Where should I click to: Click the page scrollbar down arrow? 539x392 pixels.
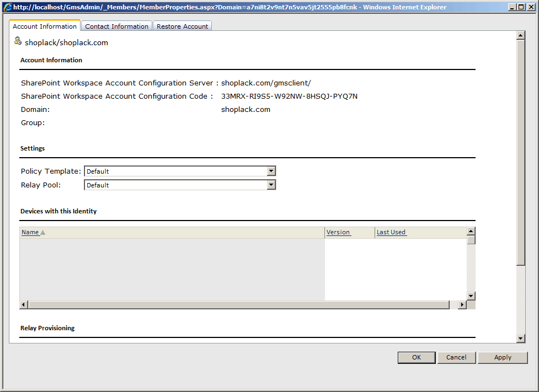[x=520, y=339]
